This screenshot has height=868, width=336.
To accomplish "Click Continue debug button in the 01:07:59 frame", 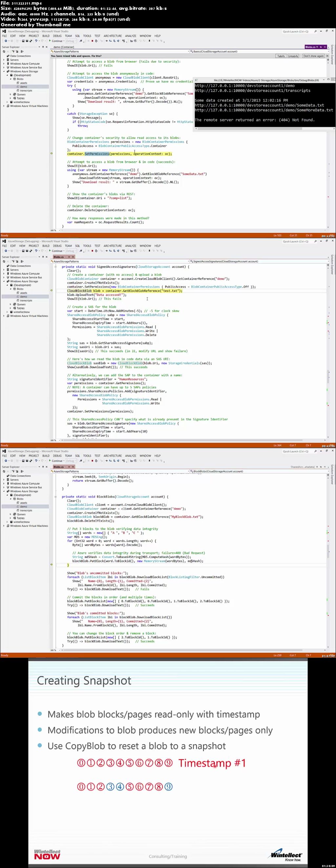I will (56, 461).
